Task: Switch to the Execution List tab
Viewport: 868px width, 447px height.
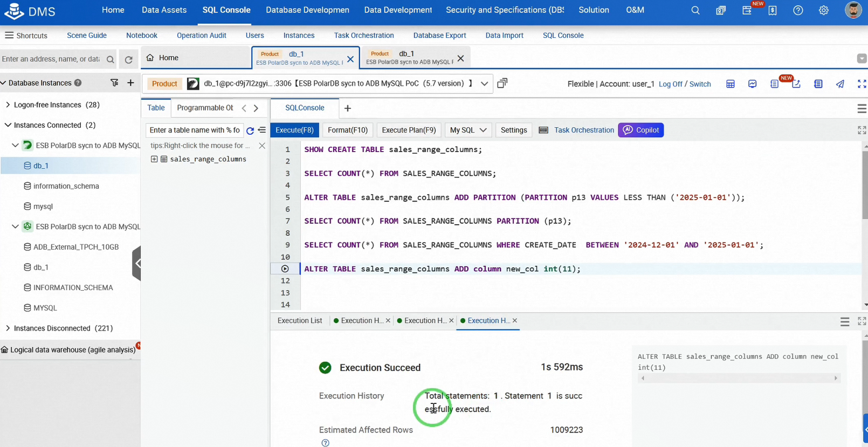Action: [300, 320]
